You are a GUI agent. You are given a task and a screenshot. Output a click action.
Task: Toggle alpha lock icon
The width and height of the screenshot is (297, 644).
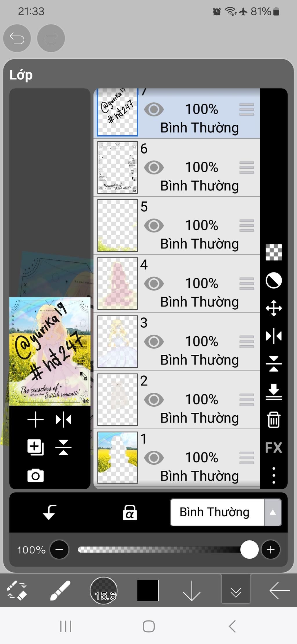coord(130,512)
